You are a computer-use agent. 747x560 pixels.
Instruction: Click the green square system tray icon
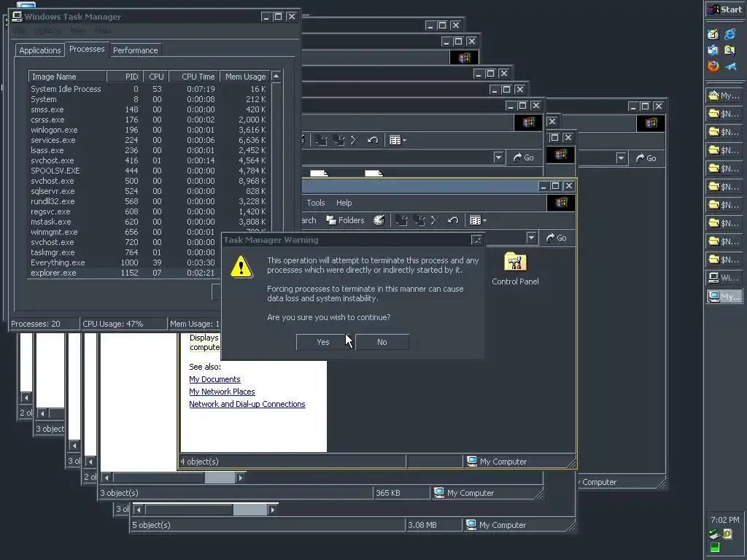pyautogui.click(x=714, y=547)
